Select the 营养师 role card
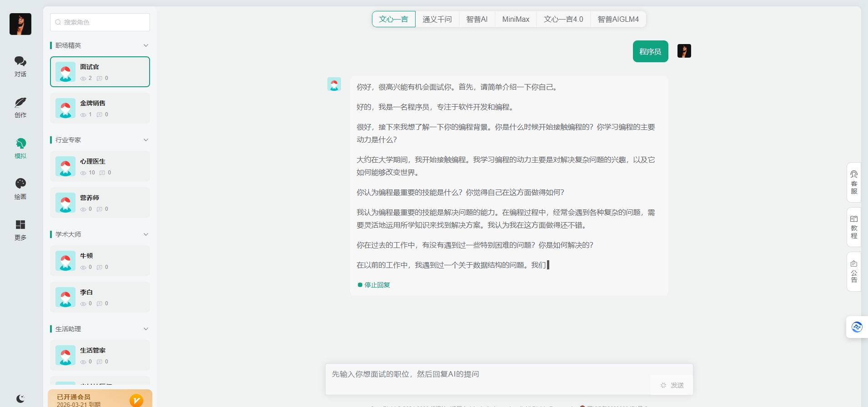The height and width of the screenshot is (407, 868). point(100,203)
